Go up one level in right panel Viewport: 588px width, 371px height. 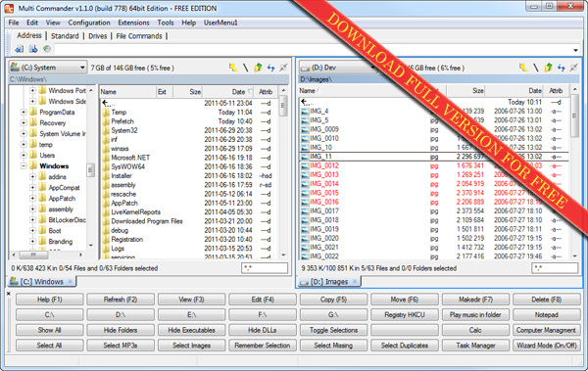548,68
